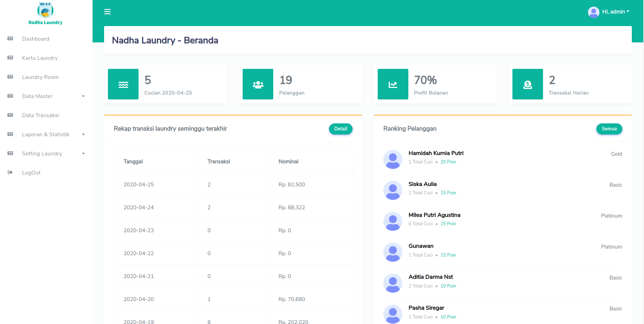The width and height of the screenshot is (644, 324).
Task: Click the Nadha Laundry logo
Action: (x=45, y=14)
